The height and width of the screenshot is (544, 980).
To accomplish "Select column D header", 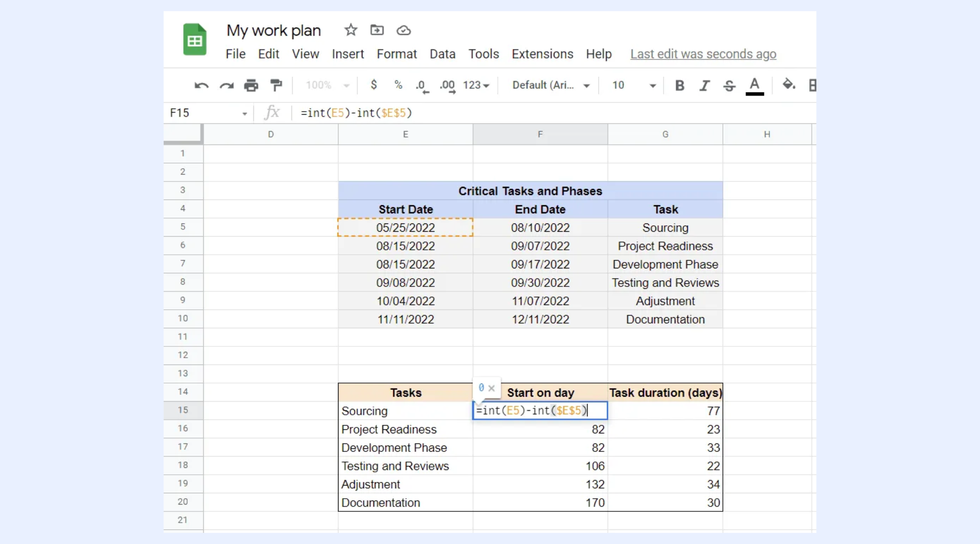I will tap(271, 135).
